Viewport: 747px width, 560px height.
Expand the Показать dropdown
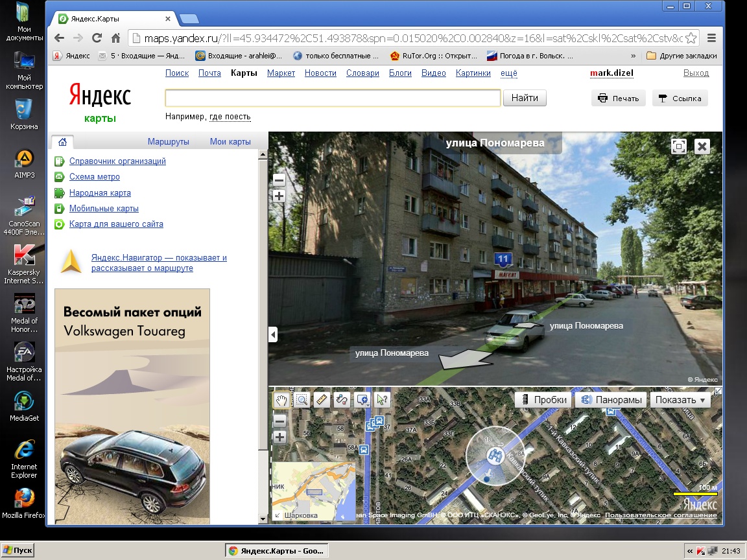click(680, 399)
